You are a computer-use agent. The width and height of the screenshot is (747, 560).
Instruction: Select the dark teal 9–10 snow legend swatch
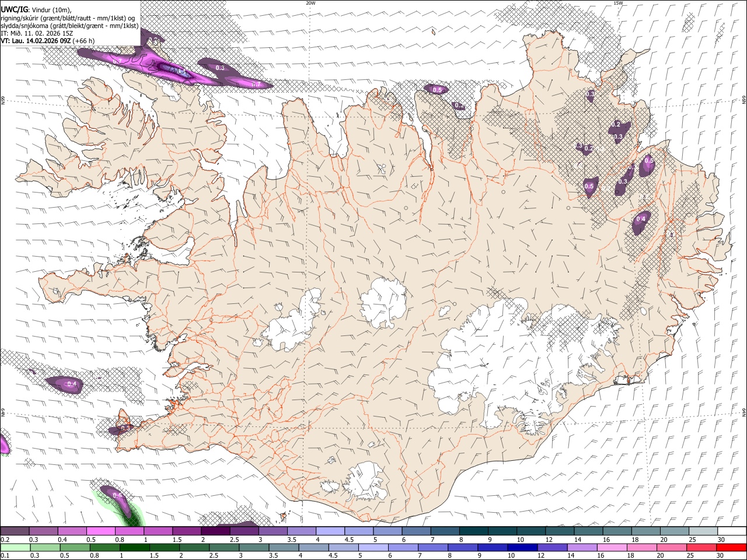(x=502, y=531)
